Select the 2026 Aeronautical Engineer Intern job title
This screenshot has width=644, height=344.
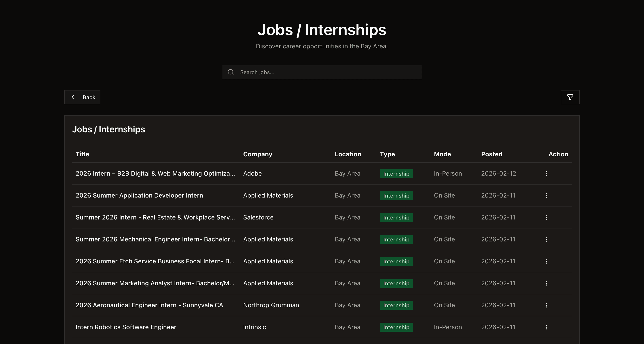pos(150,305)
